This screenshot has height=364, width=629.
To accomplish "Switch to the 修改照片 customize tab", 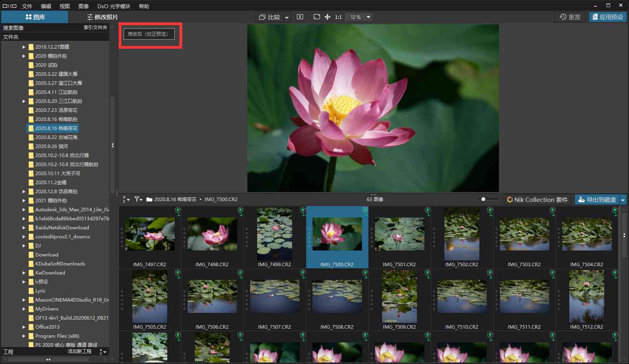I will click(x=102, y=17).
